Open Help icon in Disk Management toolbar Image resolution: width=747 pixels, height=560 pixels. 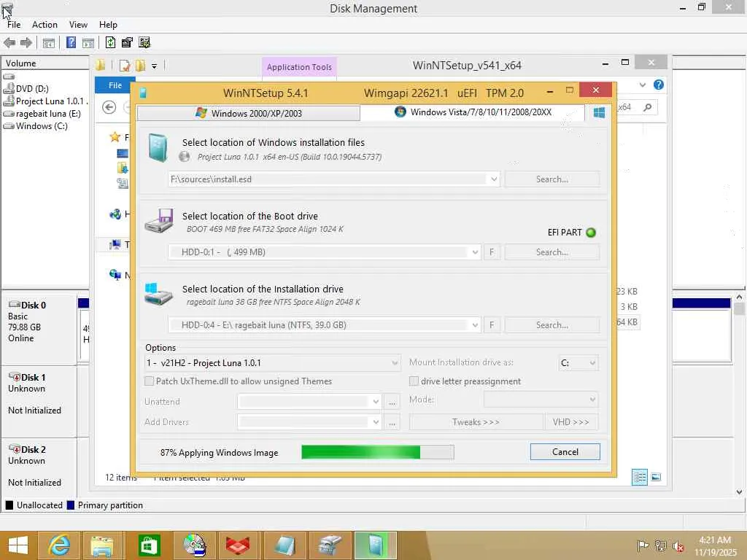coord(71,42)
